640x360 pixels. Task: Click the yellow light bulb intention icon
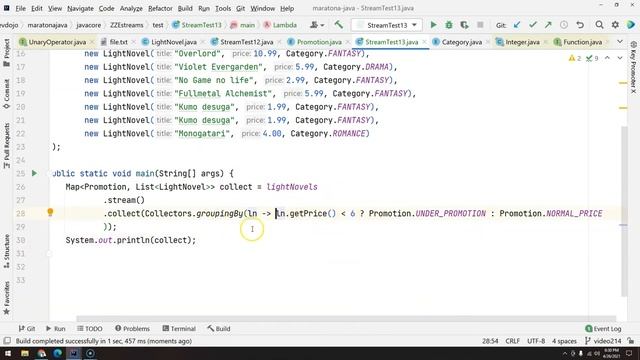click(x=50, y=212)
